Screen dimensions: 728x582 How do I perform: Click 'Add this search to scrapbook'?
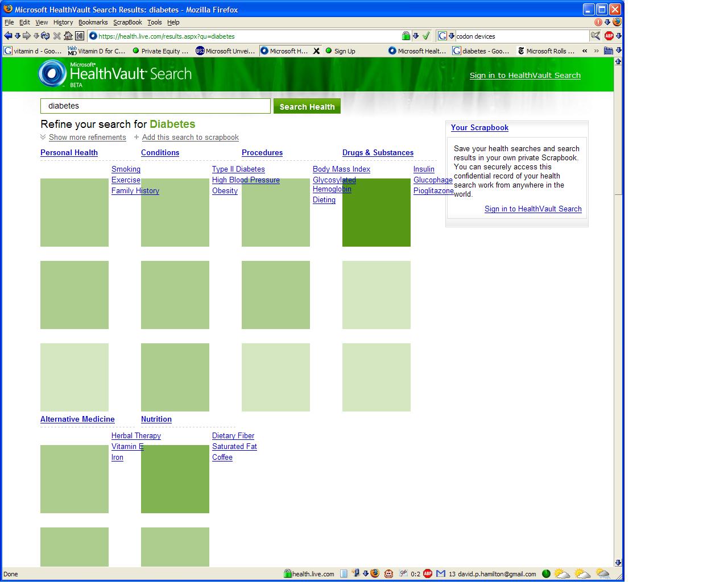click(190, 137)
